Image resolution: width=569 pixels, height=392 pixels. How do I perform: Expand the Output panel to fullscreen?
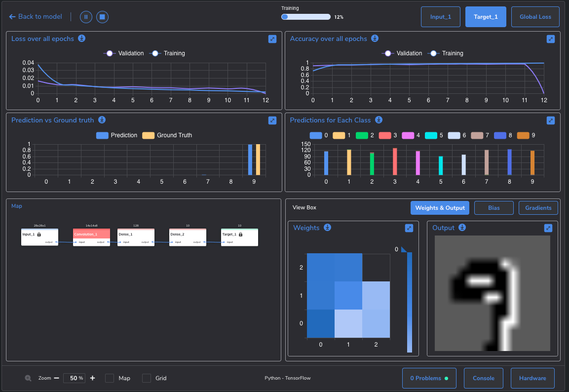coord(548,228)
